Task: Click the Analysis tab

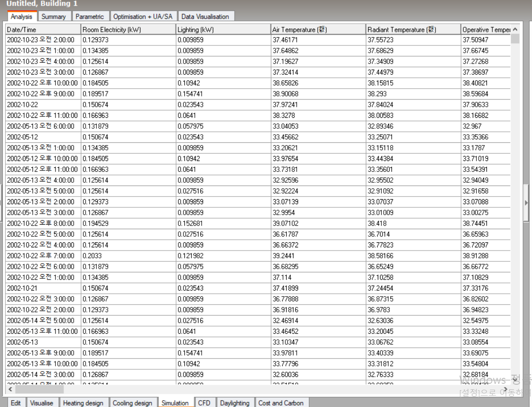Action: pos(21,16)
